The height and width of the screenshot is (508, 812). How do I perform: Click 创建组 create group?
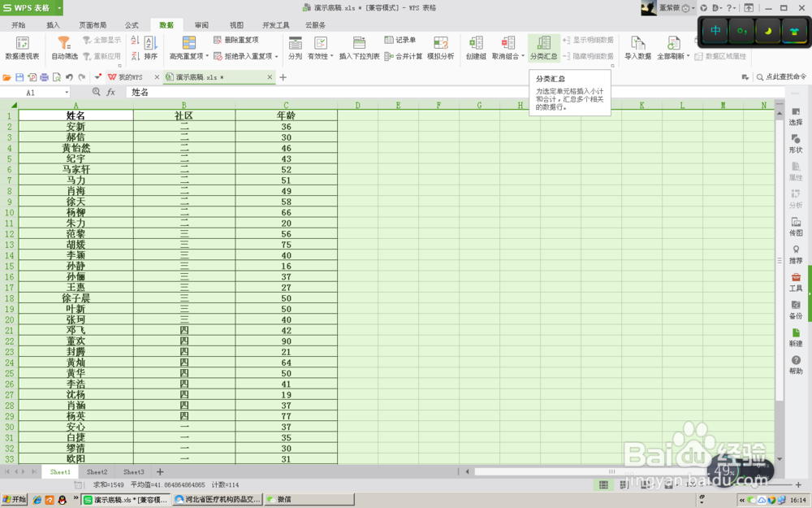point(475,48)
